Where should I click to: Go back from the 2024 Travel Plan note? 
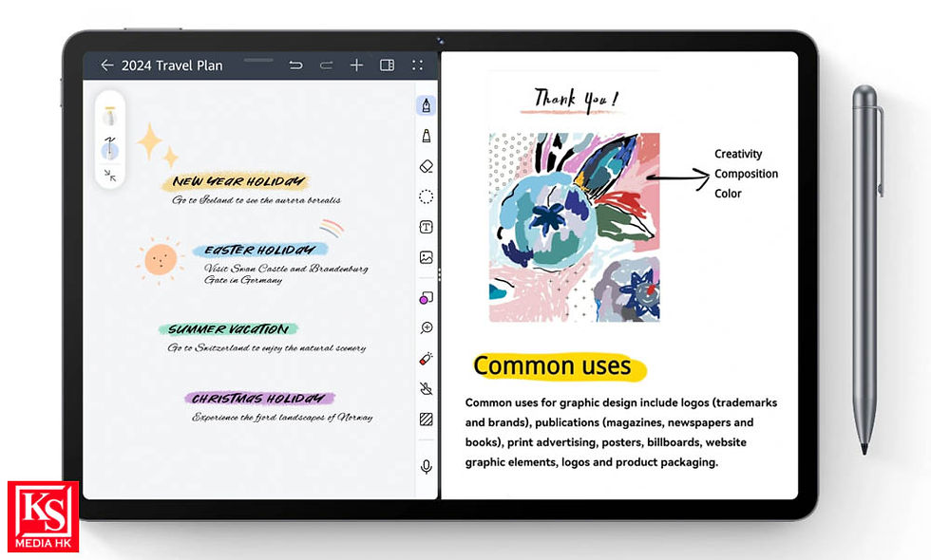click(106, 65)
